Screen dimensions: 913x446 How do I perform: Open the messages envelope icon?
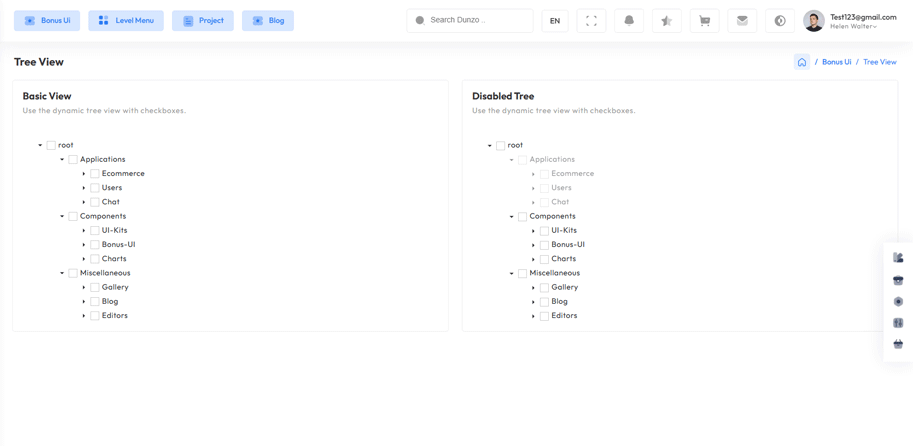coord(742,20)
